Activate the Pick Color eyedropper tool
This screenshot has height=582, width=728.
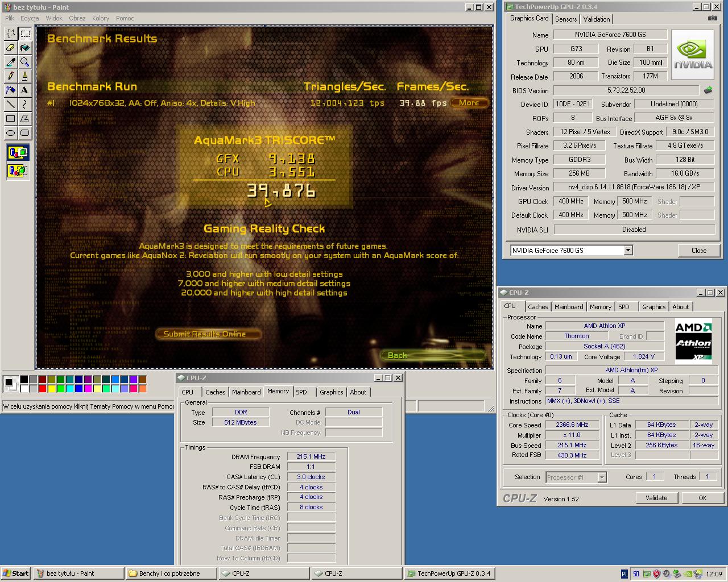[x=10, y=62]
